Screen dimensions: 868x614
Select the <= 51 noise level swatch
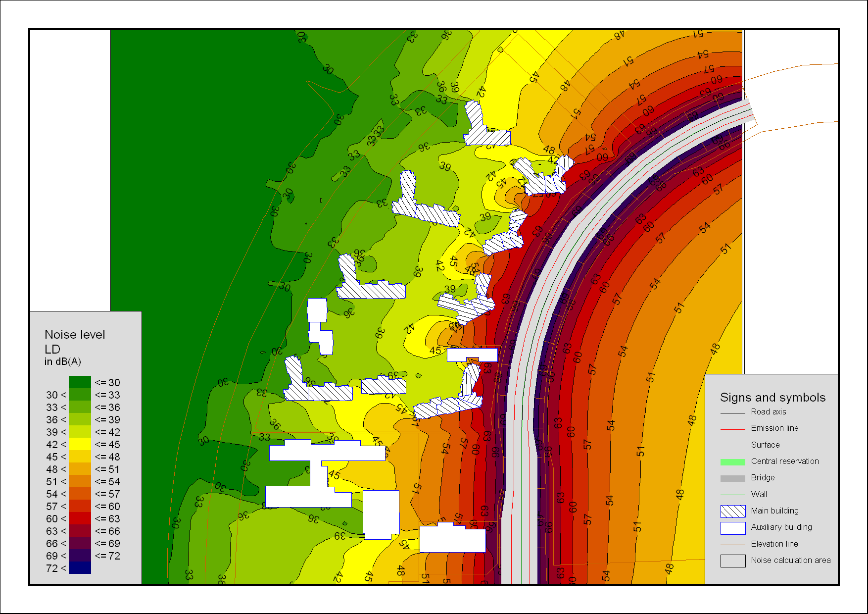(x=80, y=469)
